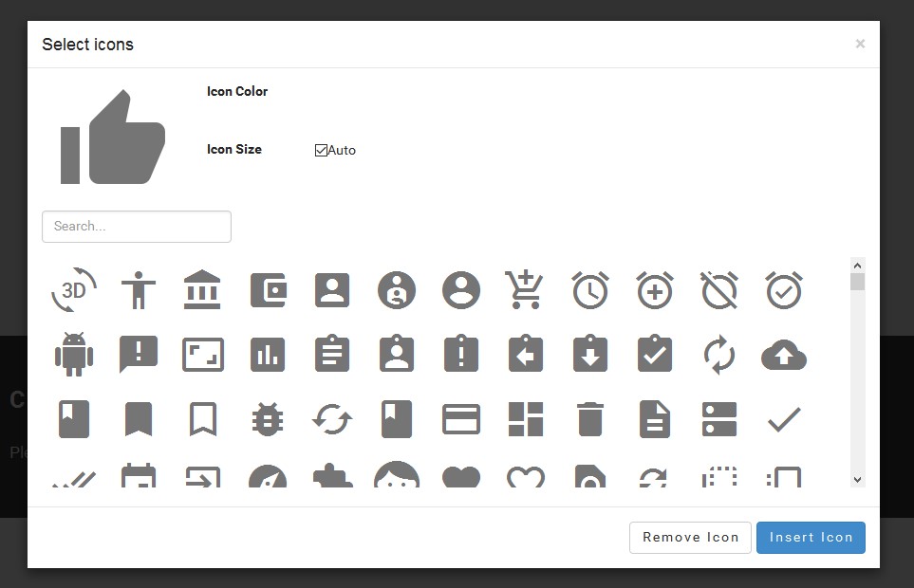Click the dashboard grid icon
Viewport: 914px width, 588px height.
525,419
